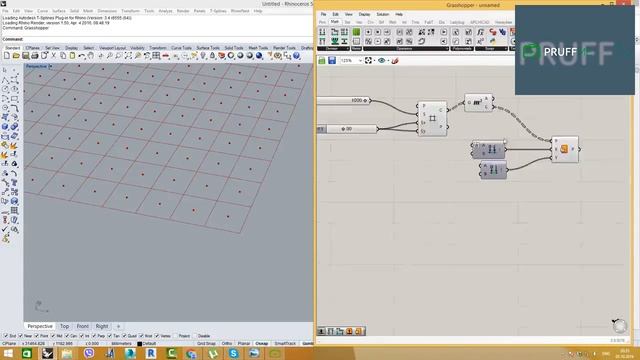Click Save disk icon in Rhino toolbar
The image size is (640, 360).
pyautogui.click(x=25, y=56)
